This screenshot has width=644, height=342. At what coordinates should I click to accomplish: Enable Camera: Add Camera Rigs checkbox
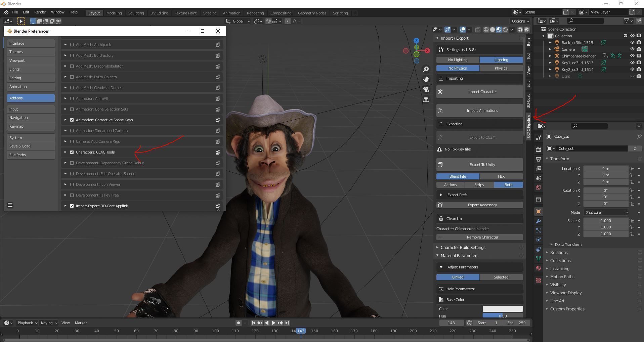72,141
